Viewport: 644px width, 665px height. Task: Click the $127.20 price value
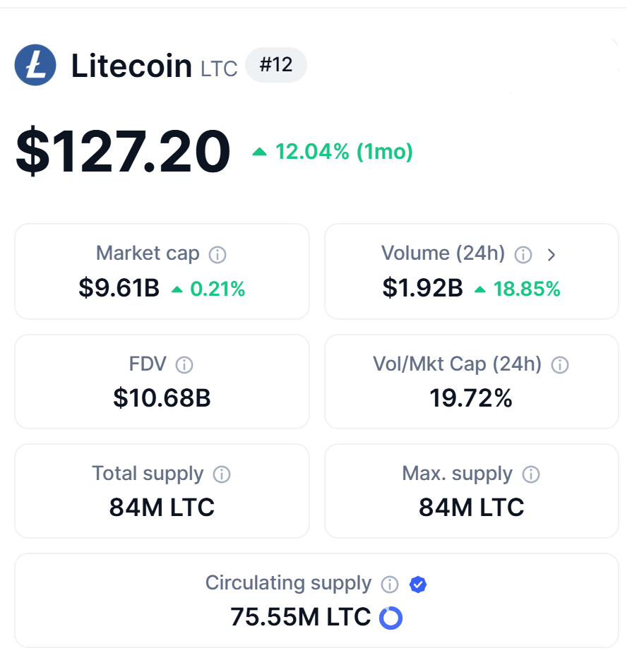click(123, 152)
